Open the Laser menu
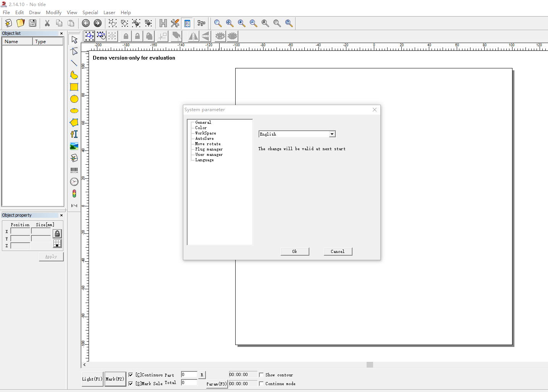 [x=109, y=12]
